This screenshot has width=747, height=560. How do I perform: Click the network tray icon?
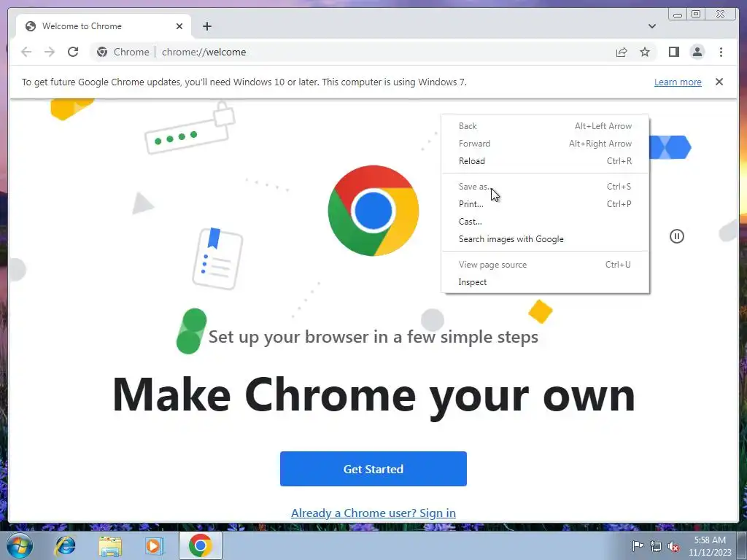[656, 546]
